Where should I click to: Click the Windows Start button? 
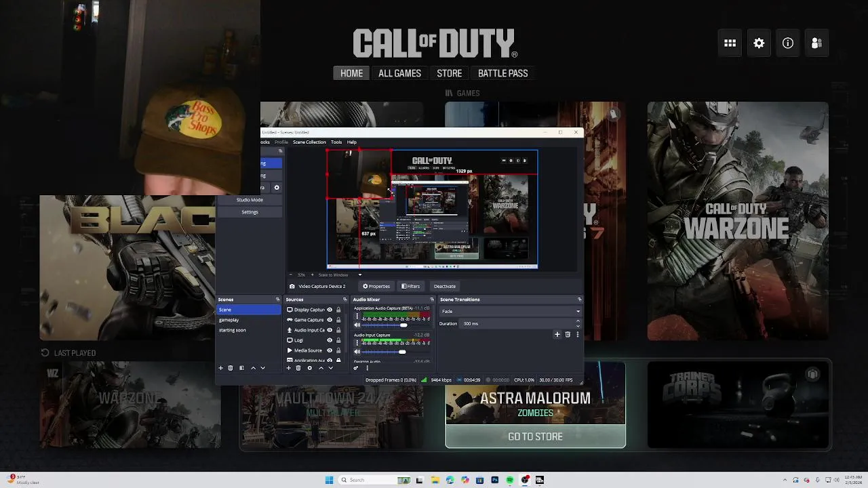pos(329,480)
